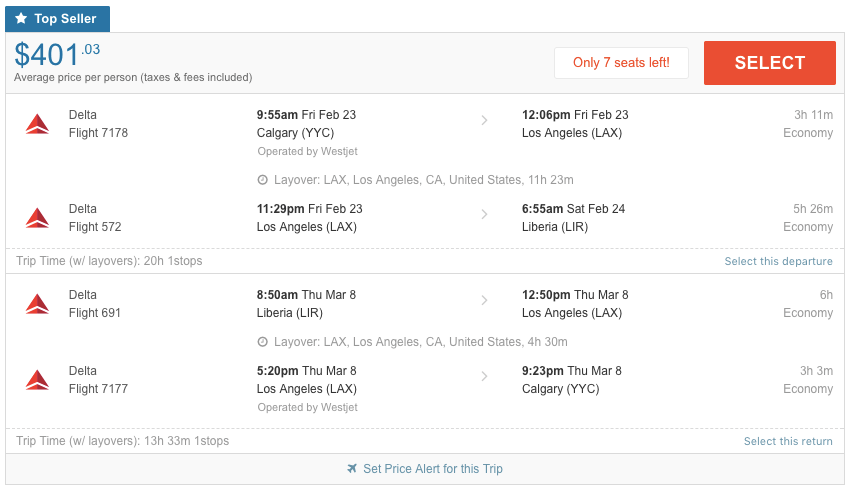The height and width of the screenshot is (491, 856).
Task: Click the airplane icon beside Set Price Alert
Action: 352,469
